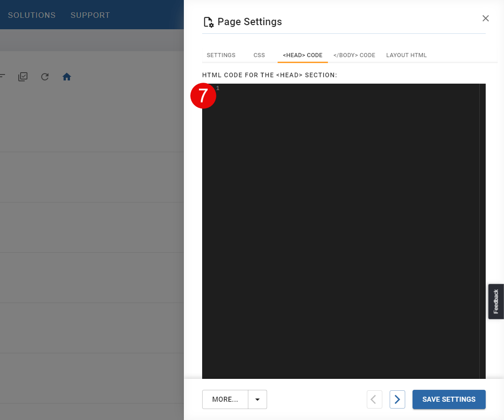This screenshot has width=504, height=420.
Task: Click SAVE SETTINGS button
Action: pyautogui.click(x=449, y=399)
